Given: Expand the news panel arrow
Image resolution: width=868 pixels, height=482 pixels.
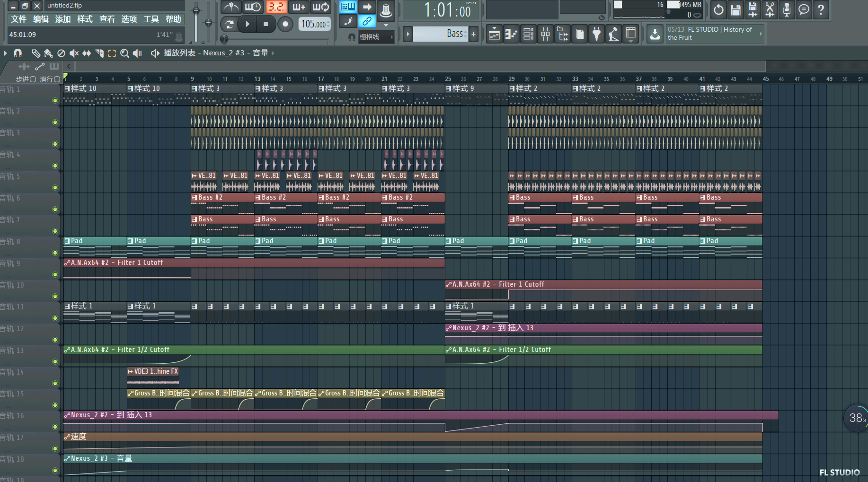Looking at the screenshot, I should coord(761,34).
